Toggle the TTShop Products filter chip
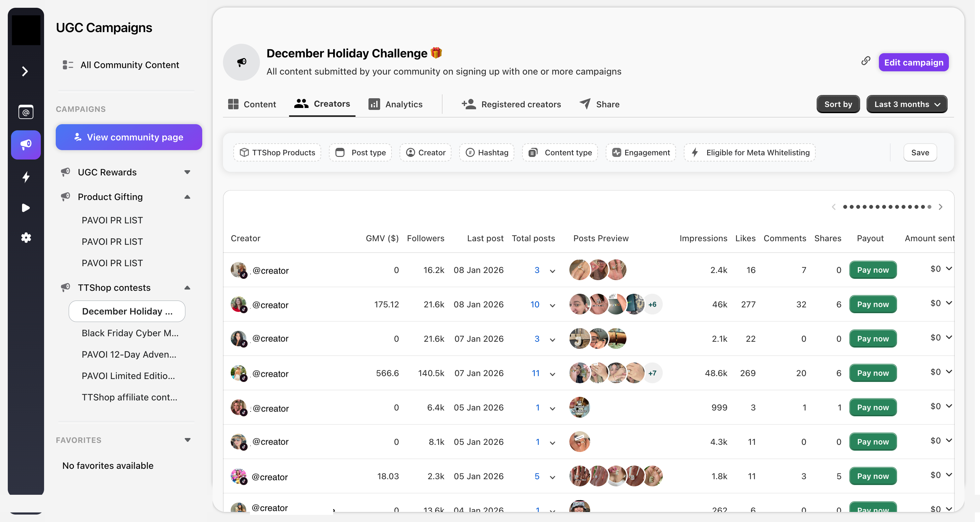 (277, 153)
